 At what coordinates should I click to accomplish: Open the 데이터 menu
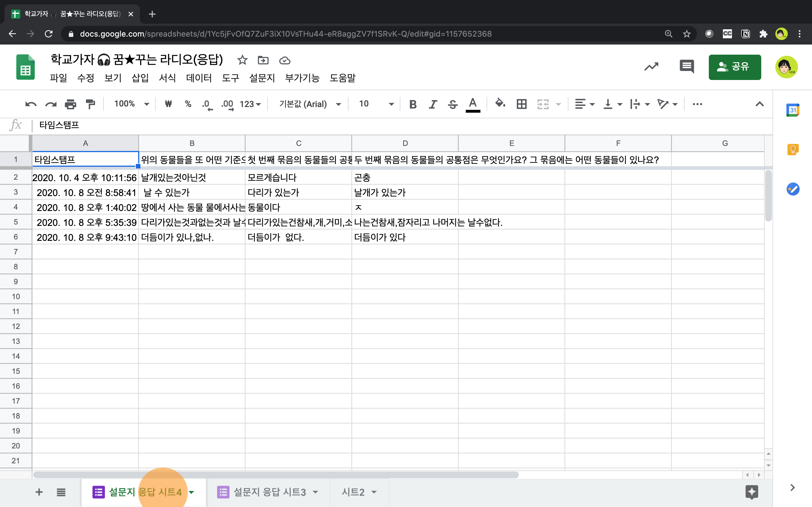pos(199,78)
